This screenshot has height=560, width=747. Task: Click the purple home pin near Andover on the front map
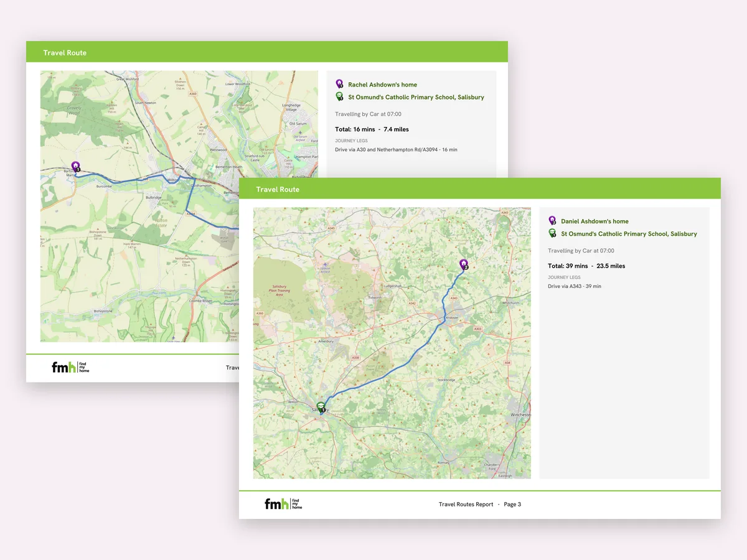tap(463, 264)
